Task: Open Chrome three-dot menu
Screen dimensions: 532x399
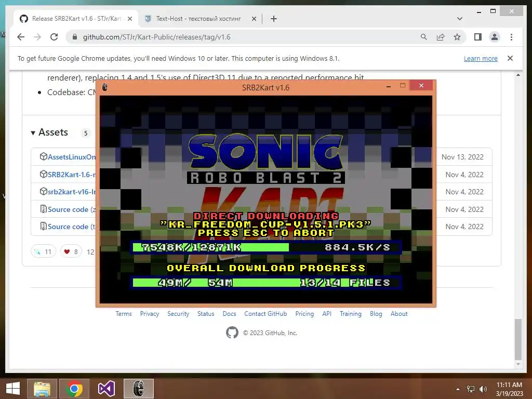Action: (x=511, y=37)
